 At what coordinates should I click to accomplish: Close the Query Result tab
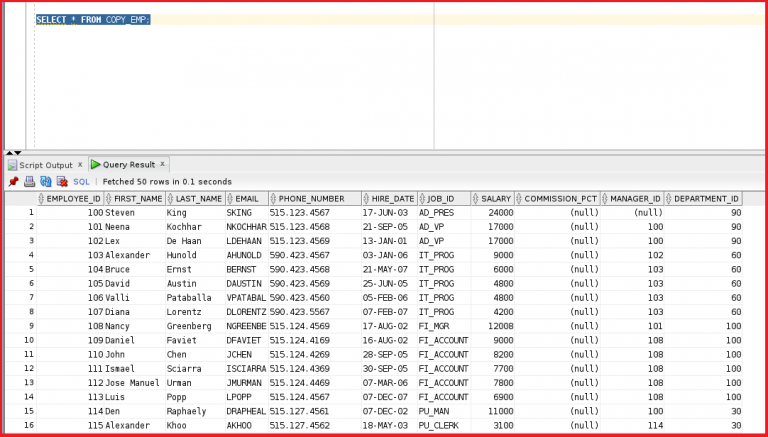tap(162, 164)
